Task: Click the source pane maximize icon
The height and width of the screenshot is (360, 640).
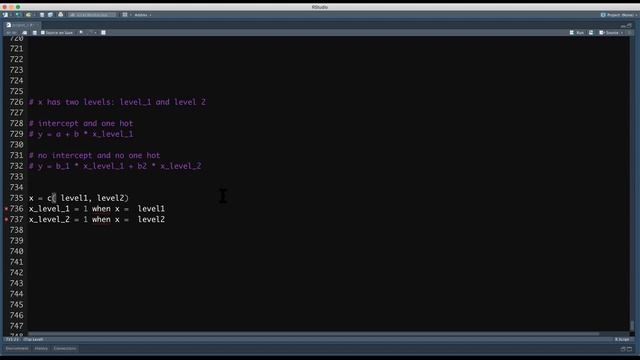Action: [x=629, y=25]
